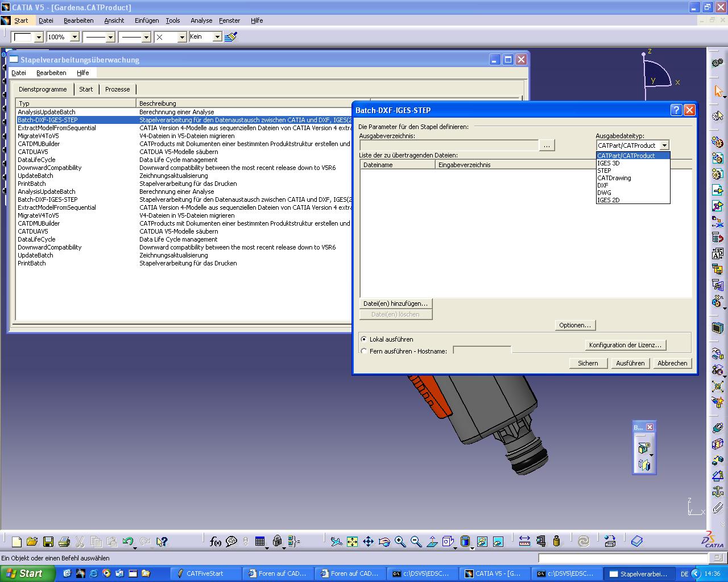Screen dimensions: 728x582
Task: Click the painter brush icon in graphic properties toolbar
Action: click(x=230, y=37)
